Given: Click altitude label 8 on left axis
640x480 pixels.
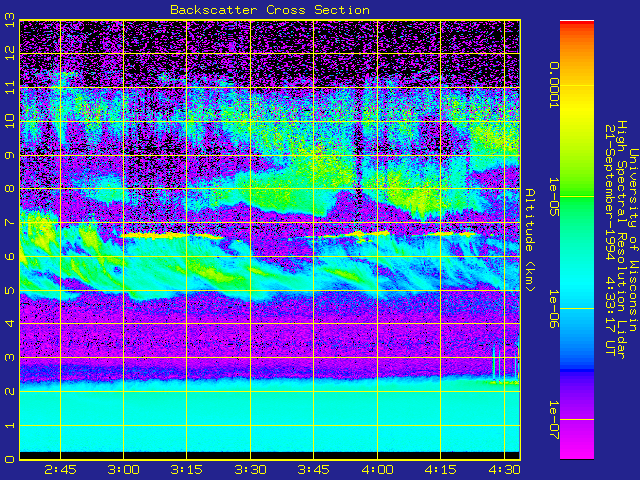Looking at the screenshot, I should tap(10, 189).
